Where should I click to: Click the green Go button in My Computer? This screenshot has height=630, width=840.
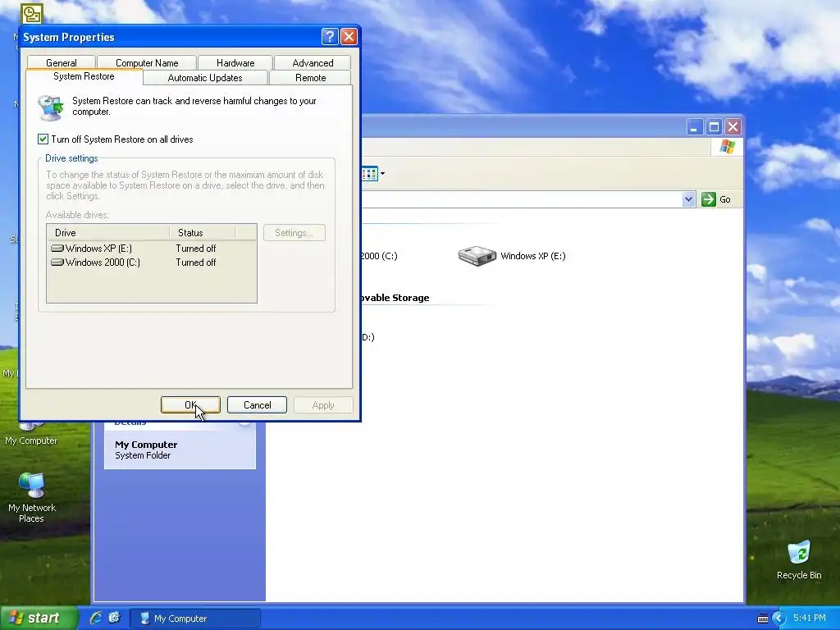716,199
